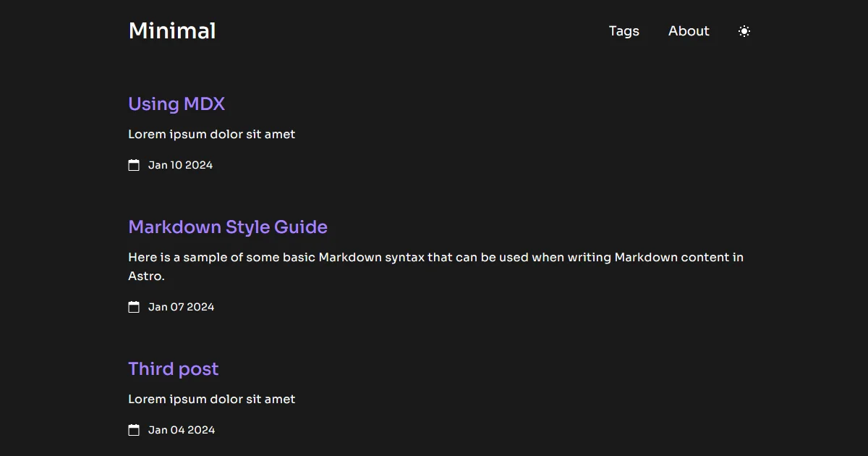Click the word 'Astro.' in the description
The image size is (868, 456).
point(146,276)
